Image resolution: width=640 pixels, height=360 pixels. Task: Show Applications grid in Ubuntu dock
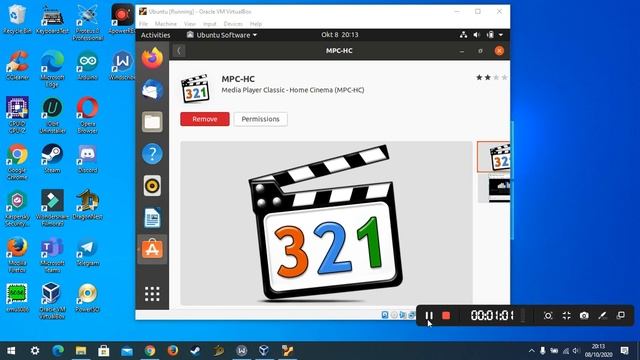click(x=152, y=293)
